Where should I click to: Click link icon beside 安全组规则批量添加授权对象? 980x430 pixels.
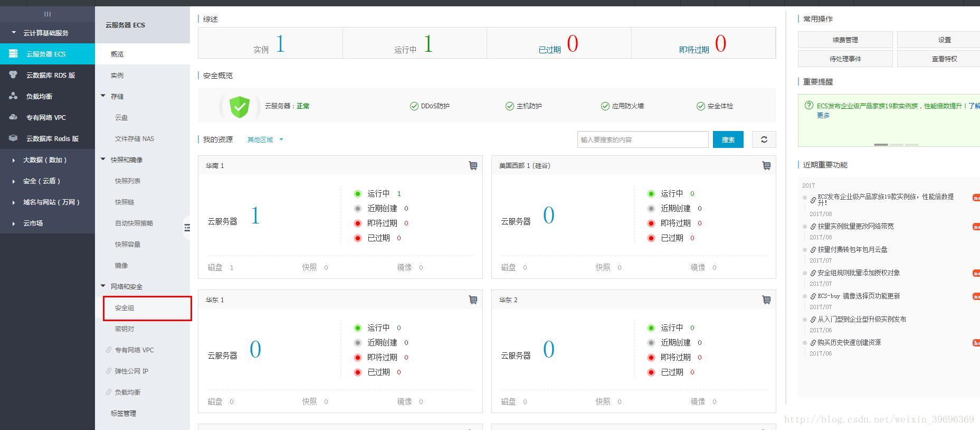coord(813,273)
